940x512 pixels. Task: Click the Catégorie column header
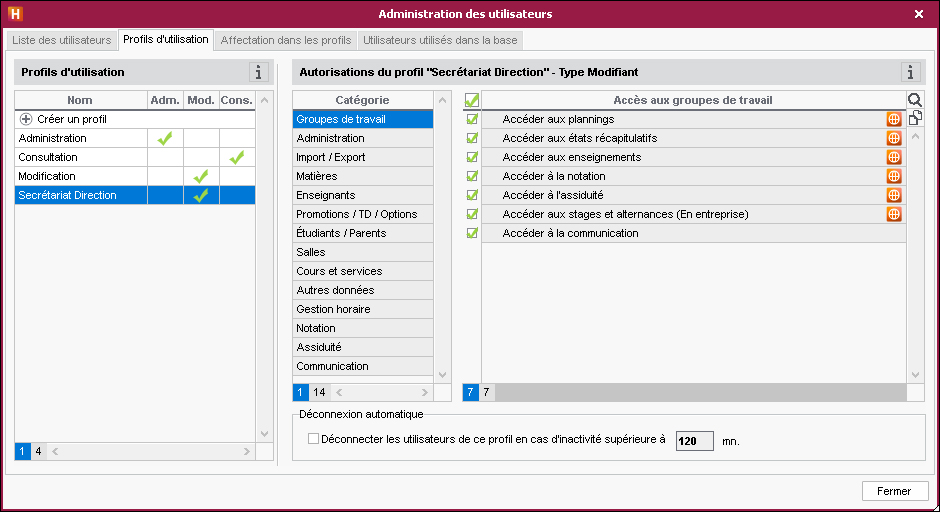pyautogui.click(x=363, y=100)
